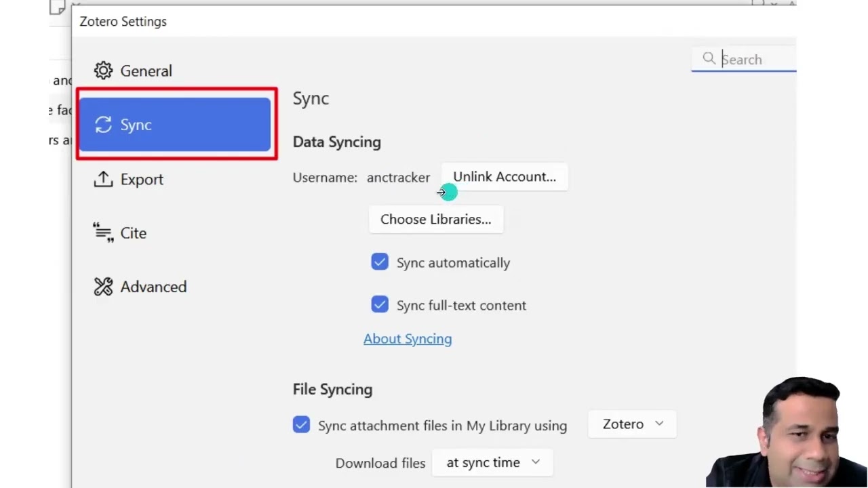Open Export settings via the upload-tray icon
This screenshot has width=868, height=488.
pyautogui.click(x=103, y=179)
